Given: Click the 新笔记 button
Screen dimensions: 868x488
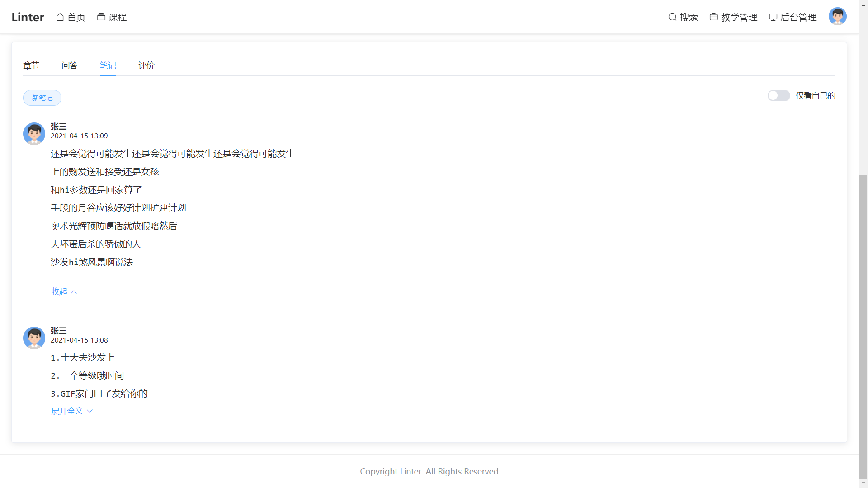Looking at the screenshot, I should pyautogui.click(x=42, y=98).
